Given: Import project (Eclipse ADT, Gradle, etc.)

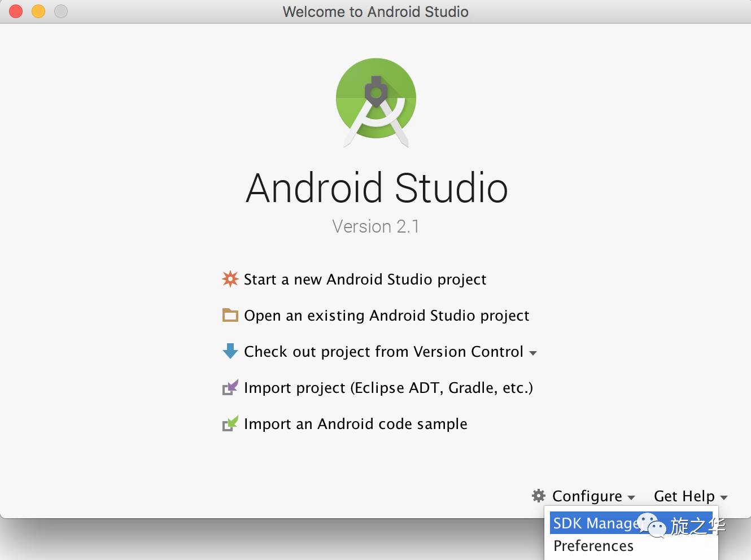Looking at the screenshot, I should click(x=388, y=388).
